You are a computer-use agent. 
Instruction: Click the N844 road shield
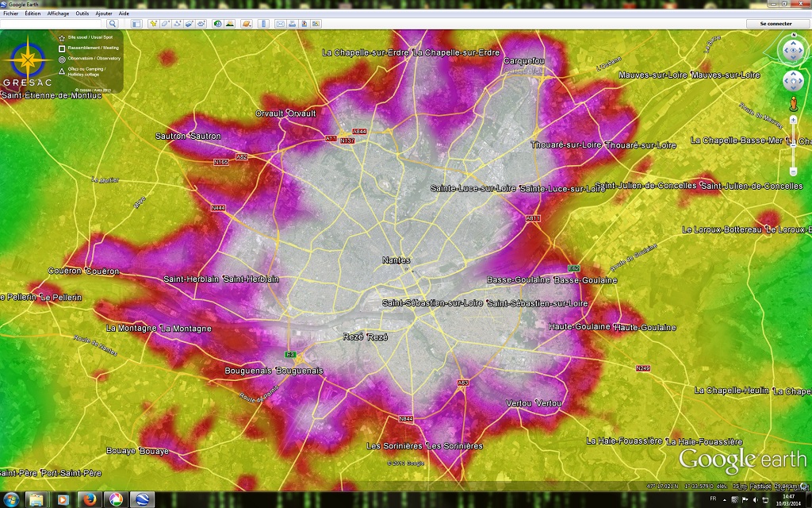pyautogui.click(x=406, y=419)
